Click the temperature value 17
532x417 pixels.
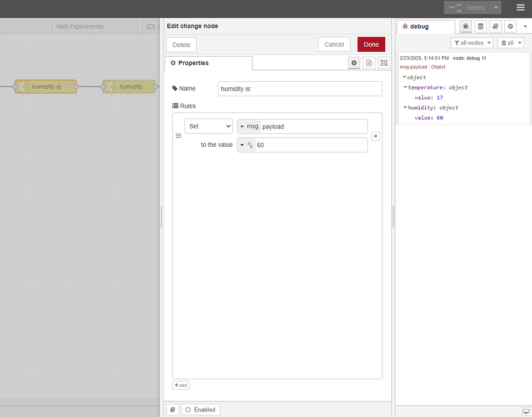(440, 97)
